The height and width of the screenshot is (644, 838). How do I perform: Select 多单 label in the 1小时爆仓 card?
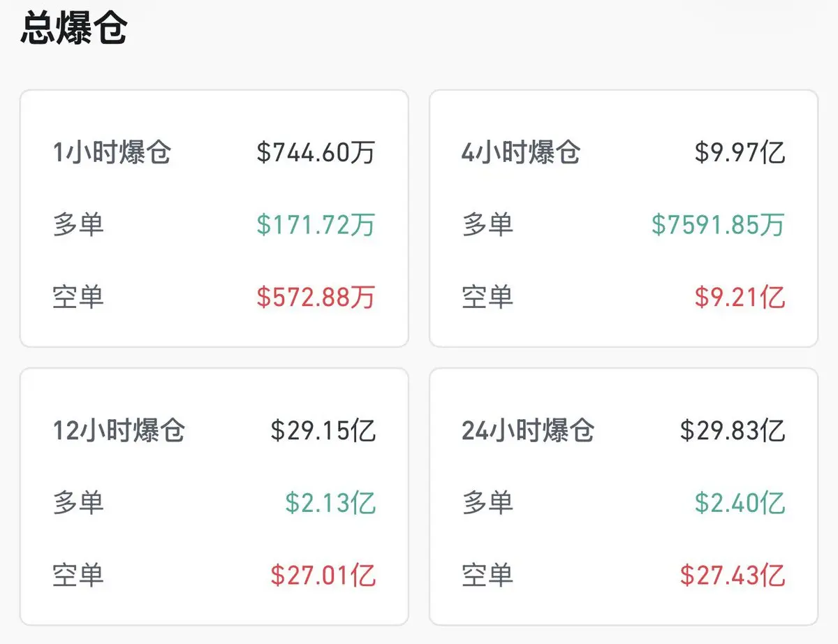coord(78,225)
